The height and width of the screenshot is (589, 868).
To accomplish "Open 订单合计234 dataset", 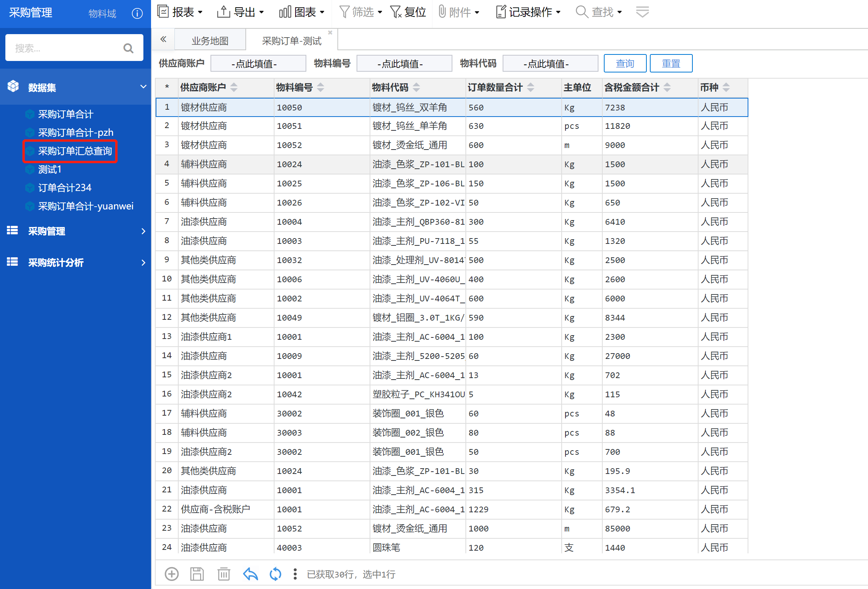I will point(64,188).
